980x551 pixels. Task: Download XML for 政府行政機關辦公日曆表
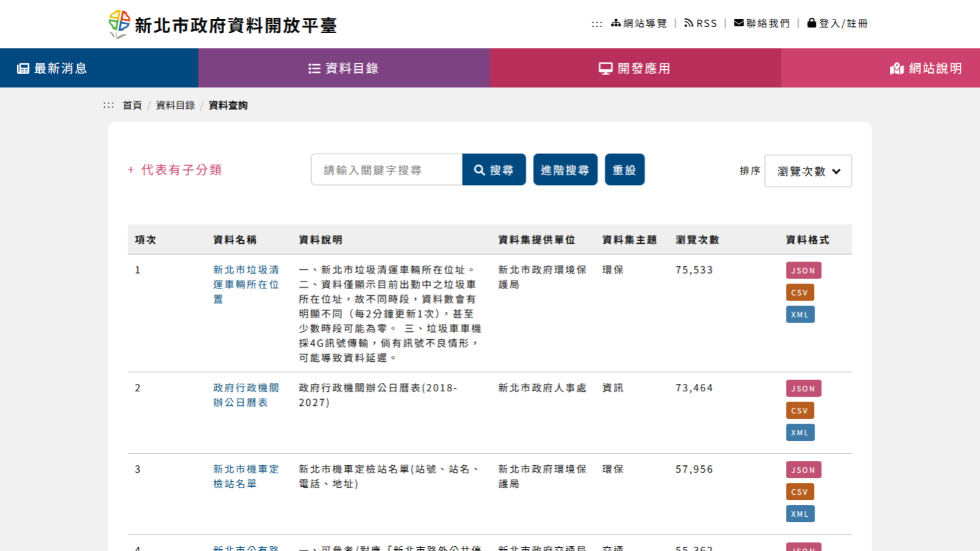(800, 433)
